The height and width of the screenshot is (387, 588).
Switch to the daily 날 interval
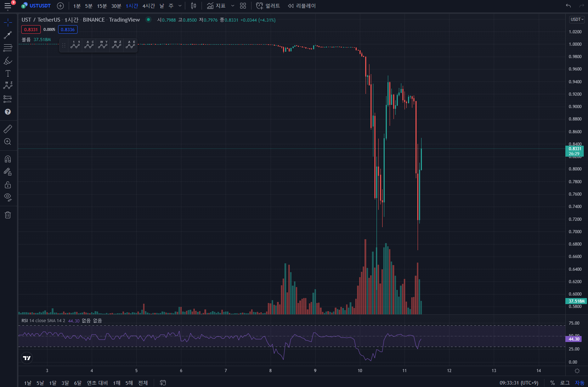162,6
